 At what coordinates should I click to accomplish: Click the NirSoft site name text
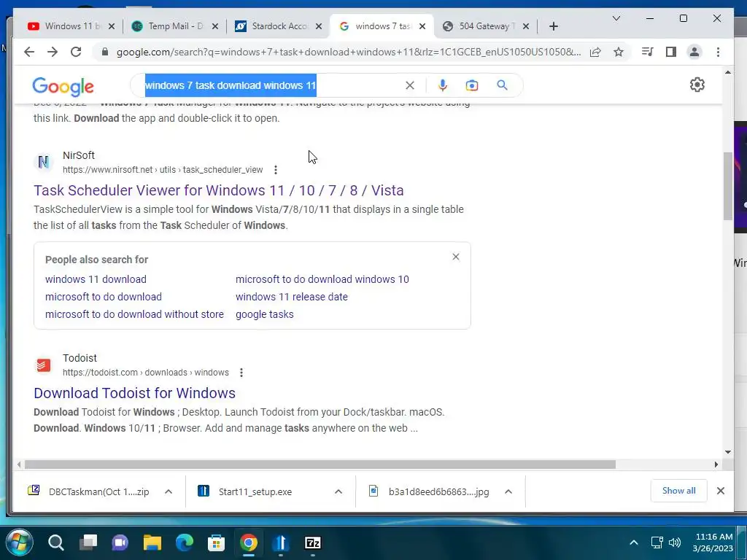[x=79, y=155]
